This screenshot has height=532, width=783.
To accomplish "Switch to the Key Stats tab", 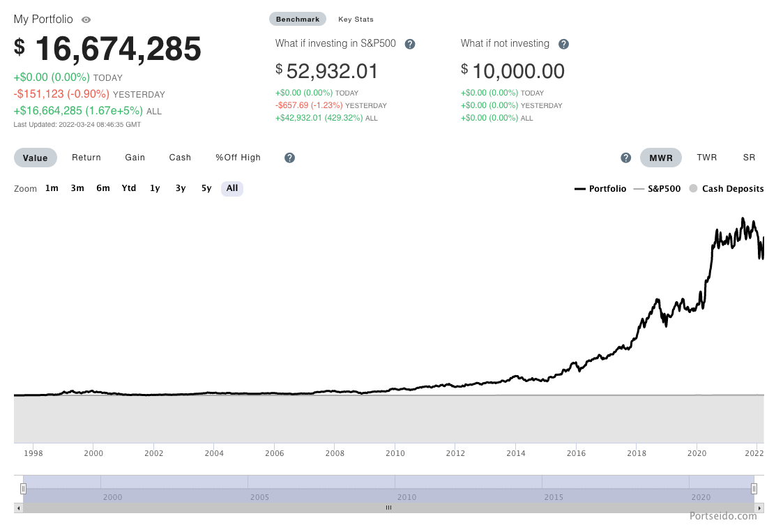I will pos(356,19).
